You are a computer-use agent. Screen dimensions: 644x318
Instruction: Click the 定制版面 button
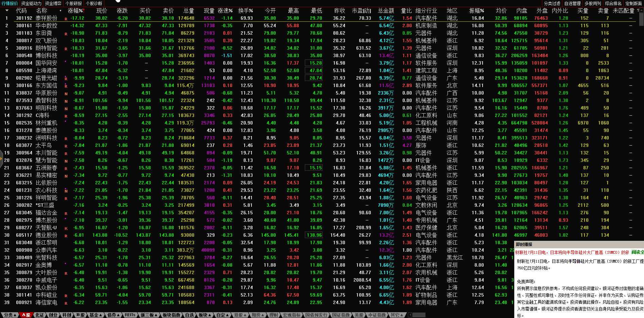[x=633, y=3]
